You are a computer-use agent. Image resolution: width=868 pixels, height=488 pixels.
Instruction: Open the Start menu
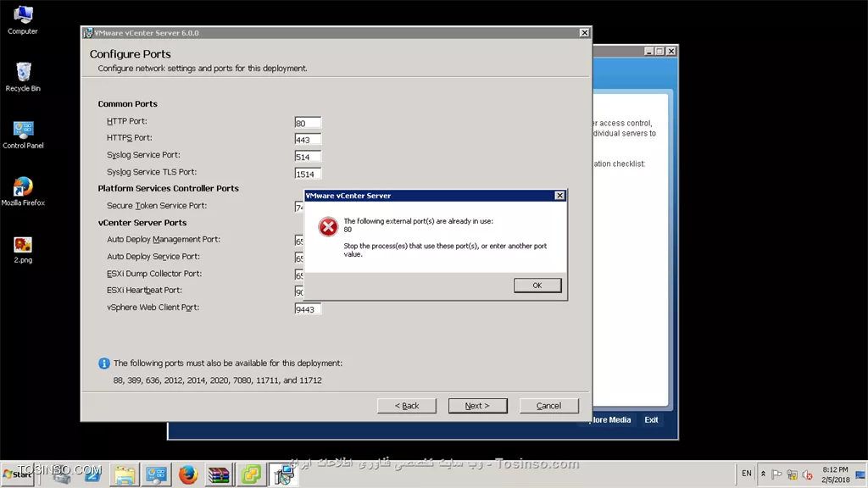coord(18,474)
